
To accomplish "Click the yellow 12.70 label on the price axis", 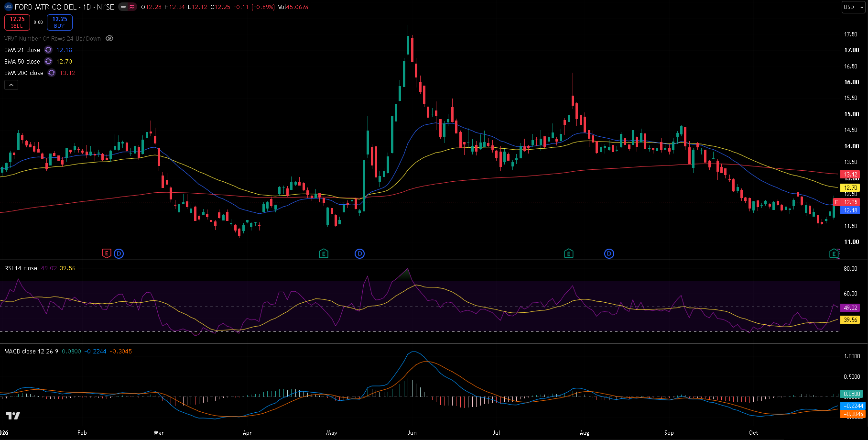I will 850,188.
